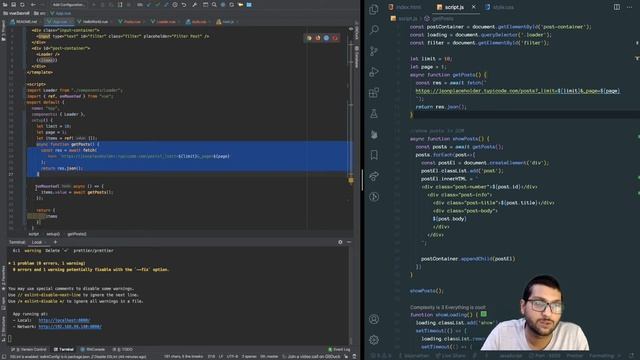This screenshot has height=360, width=640.
Task: Open the Bookmarks view in VS Code sidebar
Action: [x=373, y=155]
